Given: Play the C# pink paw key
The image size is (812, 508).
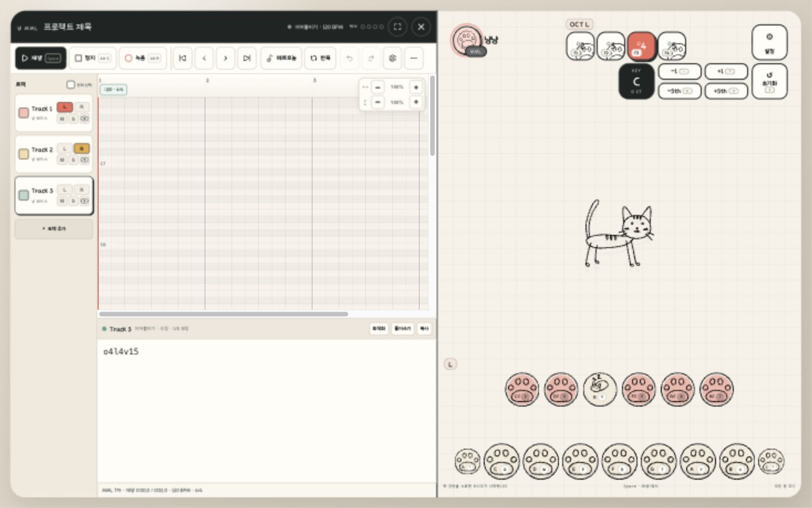Looking at the screenshot, I should tap(522, 389).
